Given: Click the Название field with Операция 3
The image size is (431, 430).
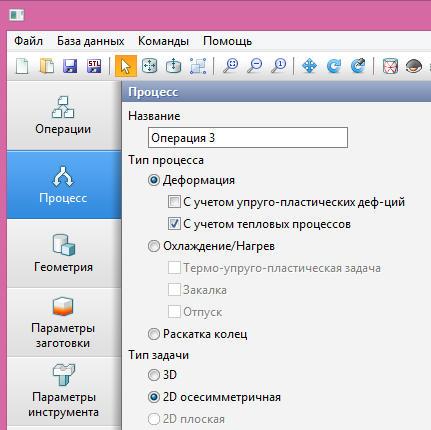Looking at the screenshot, I should click(x=248, y=137).
